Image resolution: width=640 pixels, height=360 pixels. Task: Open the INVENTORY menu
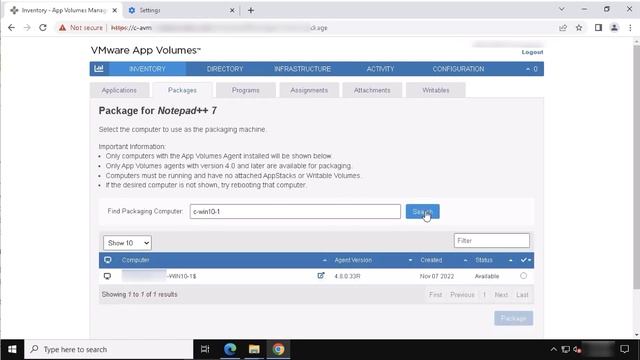pyautogui.click(x=147, y=69)
